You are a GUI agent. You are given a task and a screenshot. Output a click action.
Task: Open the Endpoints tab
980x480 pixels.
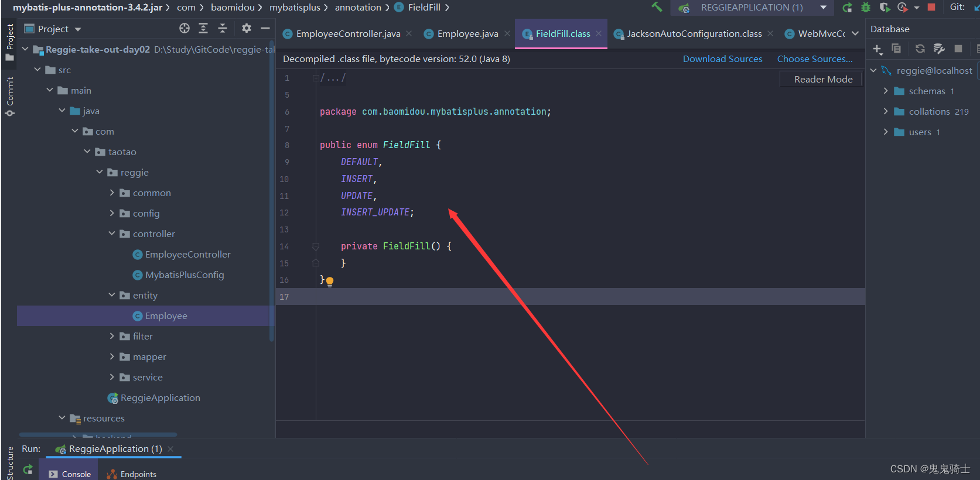tap(132, 474)
